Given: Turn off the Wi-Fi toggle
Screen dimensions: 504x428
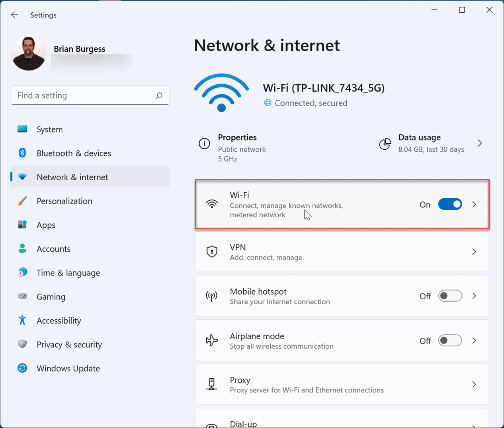Looking at the screenshot, I should [x=450, y=204].
